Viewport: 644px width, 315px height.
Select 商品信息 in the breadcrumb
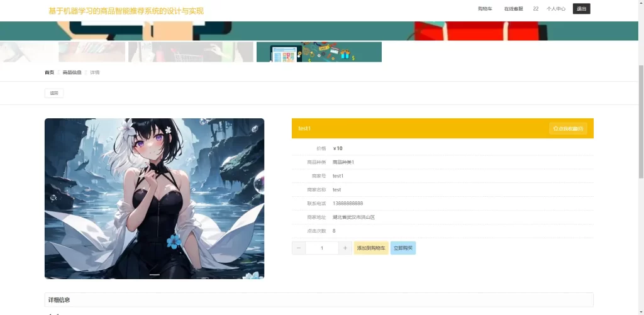(x=72, y=72)
